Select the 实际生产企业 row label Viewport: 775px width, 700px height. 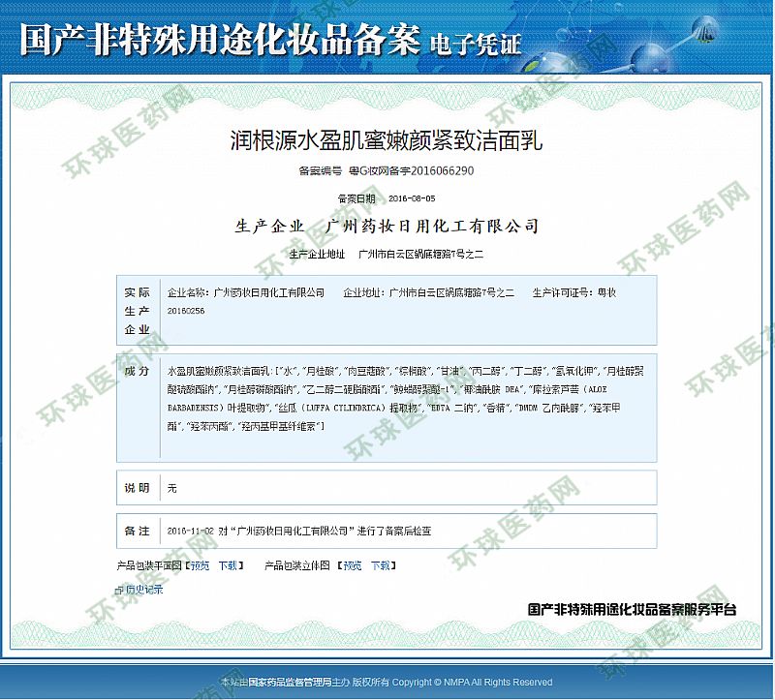point(137,310)
